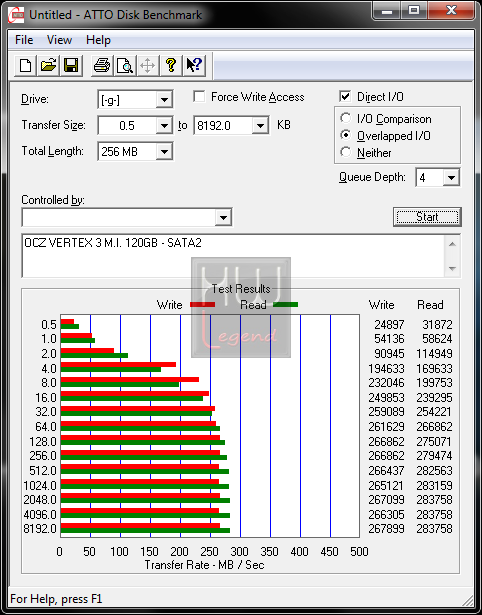Choose the Neither radio option
Image resolution: width=482 pixels, height=615 pixels.
click(x=346, y=152)
